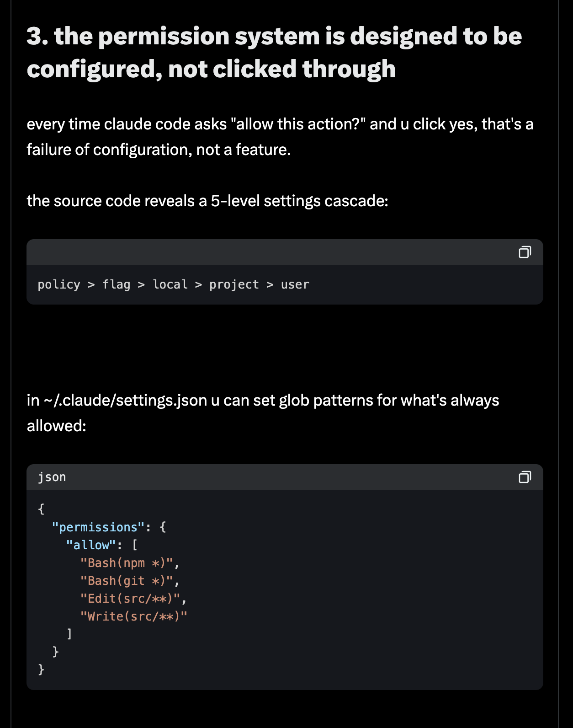
Task: Click the "Write(src/**)" entry
Action: pos(134,616)
